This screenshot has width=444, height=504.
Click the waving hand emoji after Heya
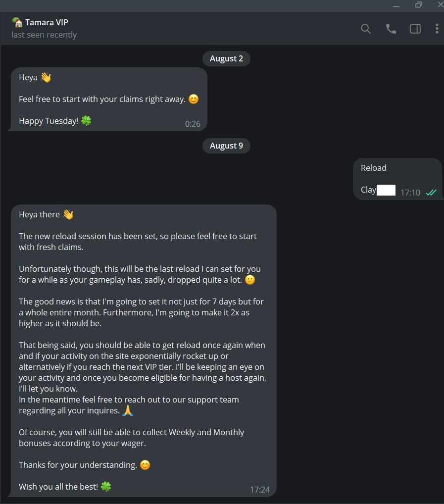pos(46,77)
